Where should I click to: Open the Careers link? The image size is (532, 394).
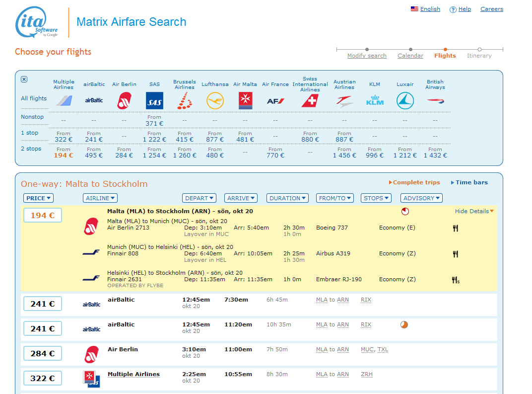point(491,9)
